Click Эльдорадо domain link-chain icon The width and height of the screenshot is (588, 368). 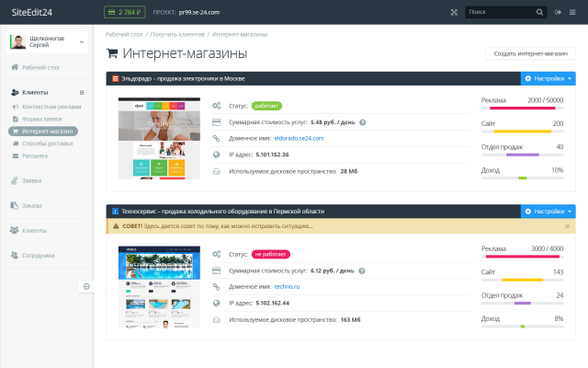pyautogui.click(x=217, y=138)
